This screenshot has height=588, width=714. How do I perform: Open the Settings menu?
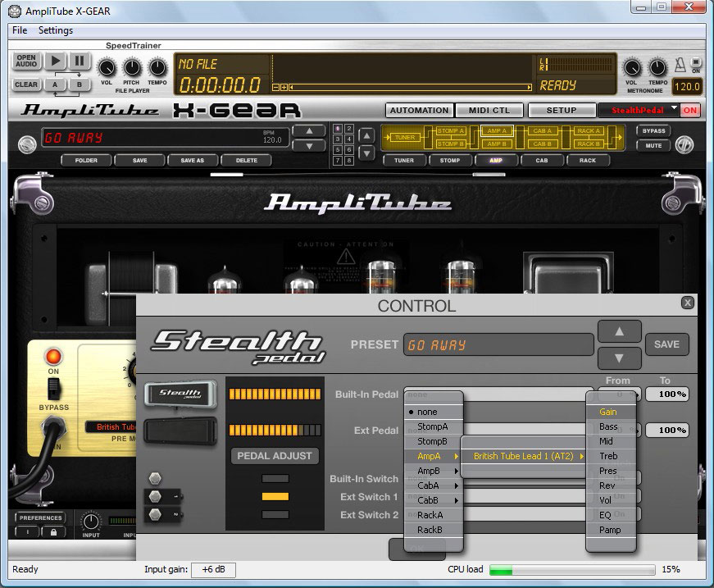click(56, 30)
